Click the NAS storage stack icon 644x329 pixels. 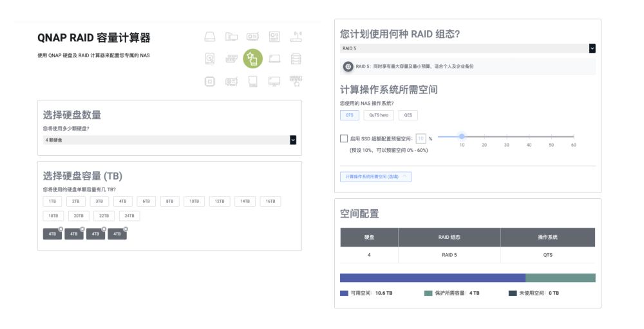coord(296,59)
